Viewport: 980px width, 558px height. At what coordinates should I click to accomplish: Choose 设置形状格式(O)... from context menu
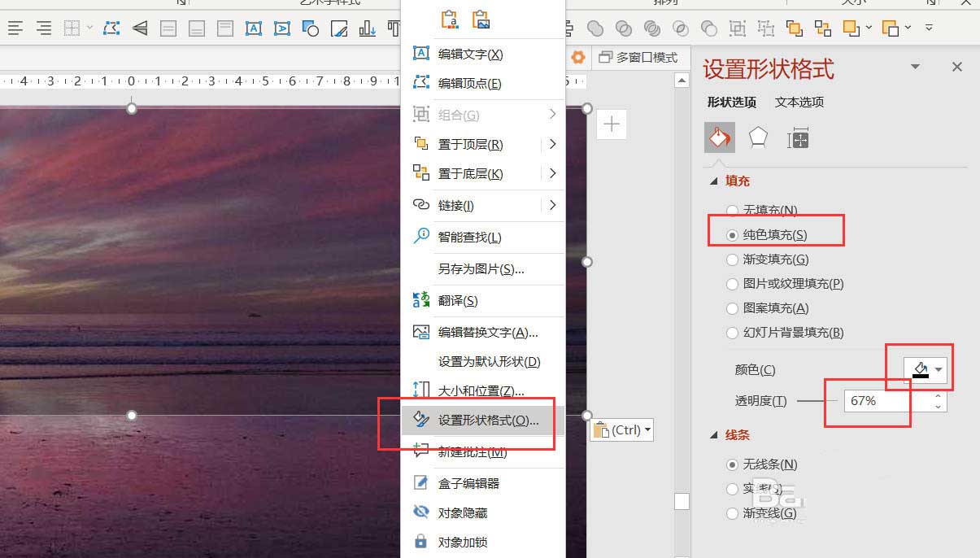483,421
